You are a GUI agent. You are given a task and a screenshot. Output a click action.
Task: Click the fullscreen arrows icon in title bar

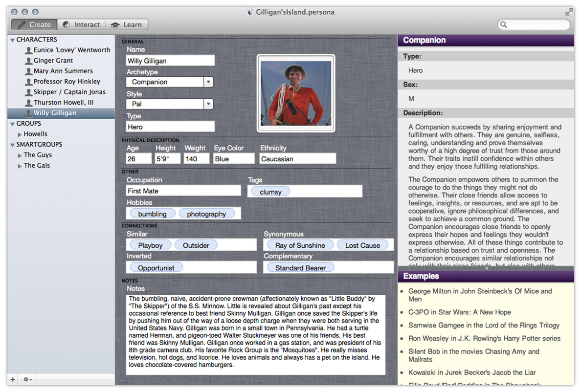tap(568, 12)
